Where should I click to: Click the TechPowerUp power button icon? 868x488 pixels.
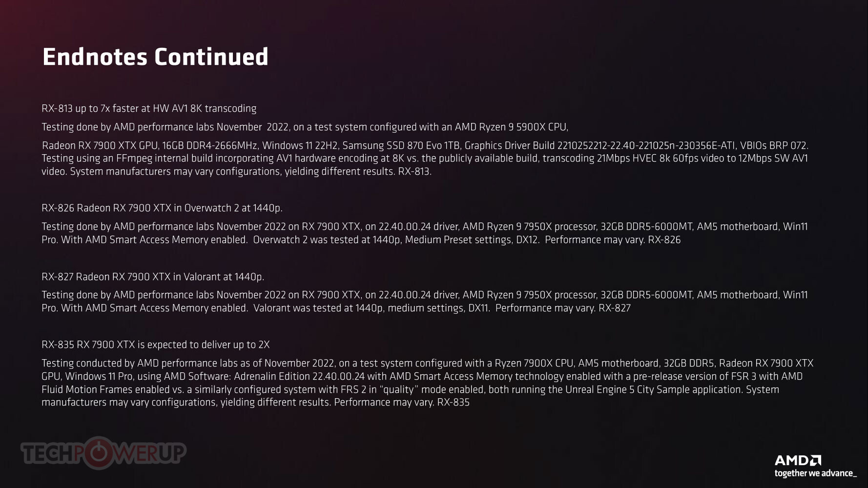[99, 453]
